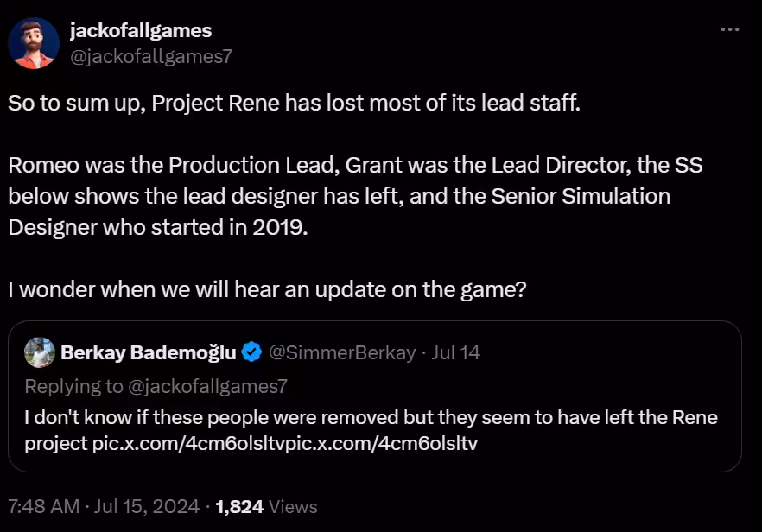
Task: Click the Jul 14 date of quoted tweet
Action: coord(456,352)
